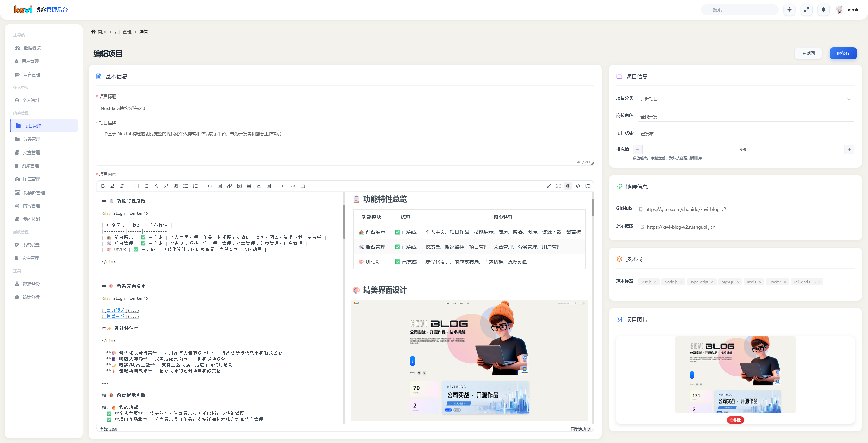Click the editor save disk icon
Viewport: 868px width, 443px height.
click(303, 186)
